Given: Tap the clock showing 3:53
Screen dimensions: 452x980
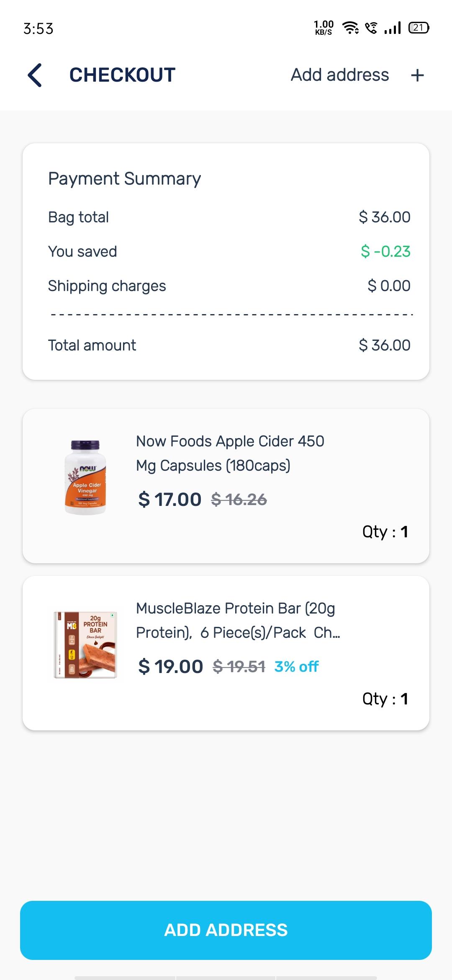Looking at the screenshot, I should pos(39,28).
